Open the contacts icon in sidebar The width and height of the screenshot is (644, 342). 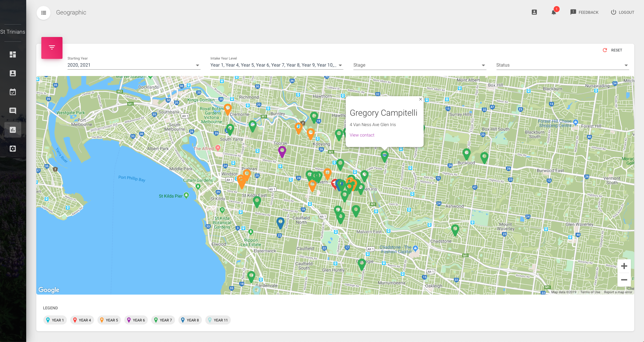click(x=13, y=73)
